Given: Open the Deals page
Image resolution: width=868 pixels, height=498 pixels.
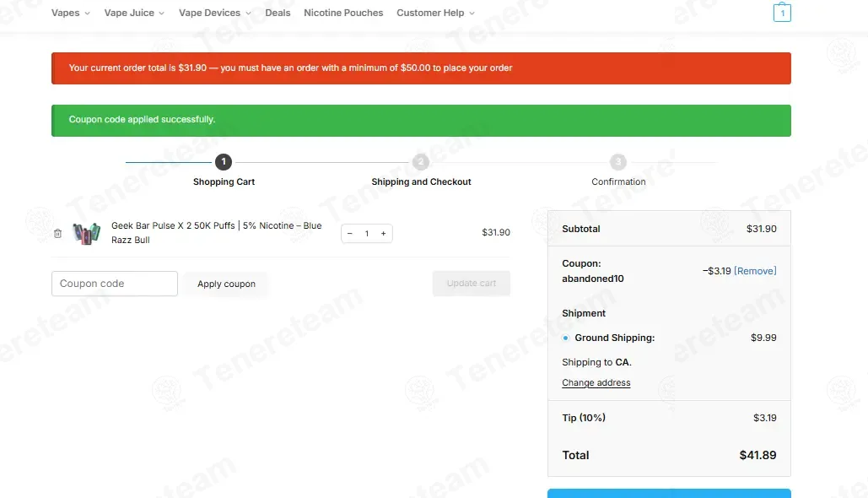Looking at the screenshot, I should pyautogui.click(x=278, y=13).
